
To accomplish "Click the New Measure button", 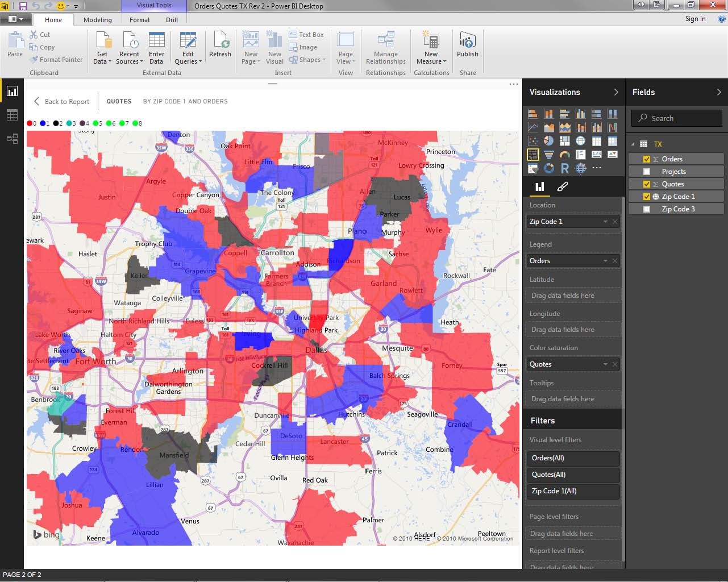I will (x=431, y=48).
